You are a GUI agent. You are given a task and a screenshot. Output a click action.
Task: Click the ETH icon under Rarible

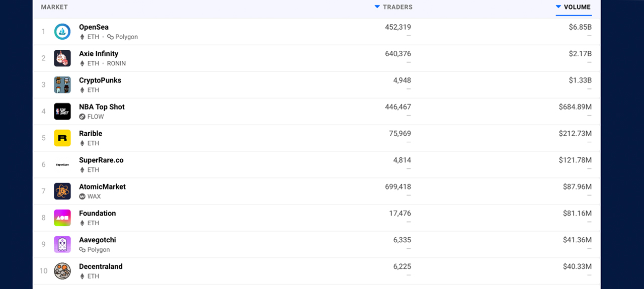(x=82, y=144)
